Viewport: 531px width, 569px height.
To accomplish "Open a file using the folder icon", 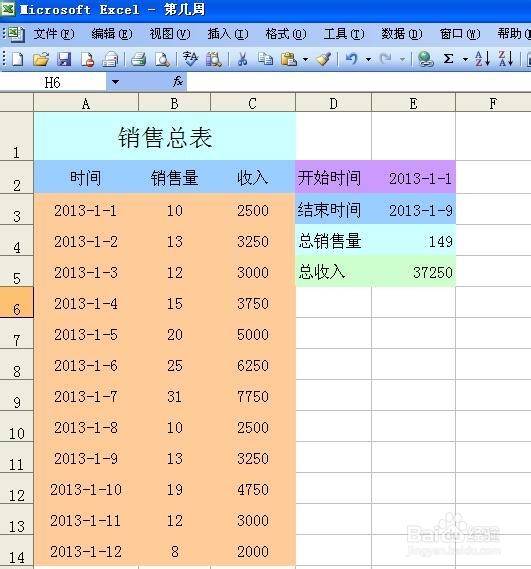I will pos(41,59).
